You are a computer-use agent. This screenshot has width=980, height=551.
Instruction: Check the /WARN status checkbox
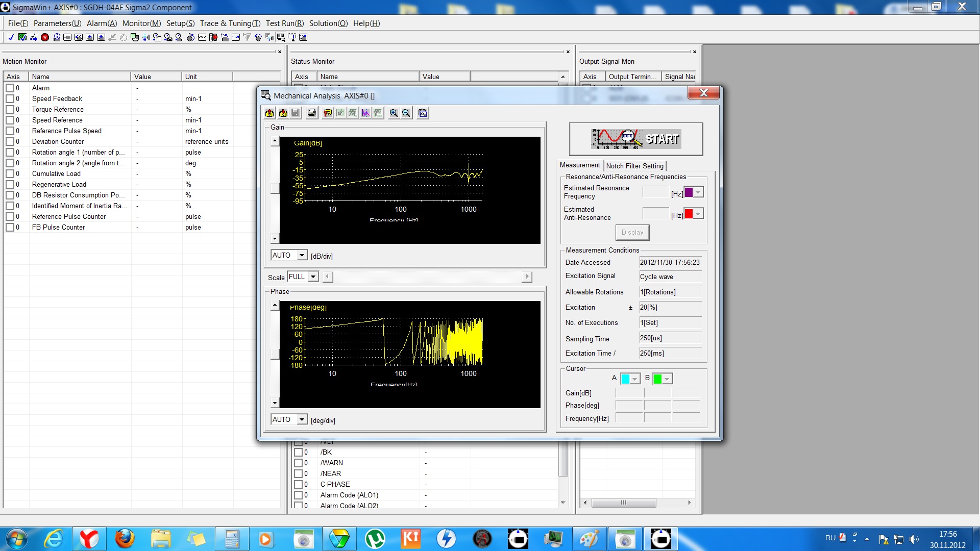(x=298, y=463)
